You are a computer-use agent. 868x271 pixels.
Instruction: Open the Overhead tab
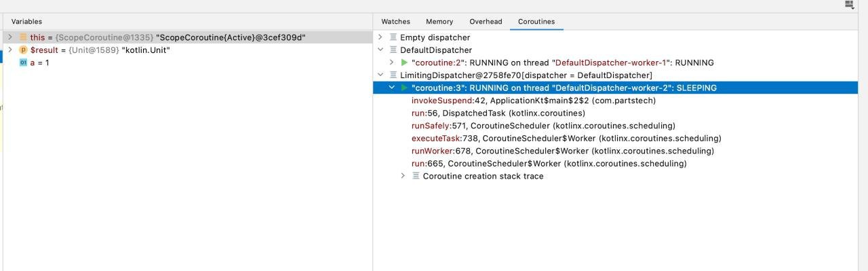click(486, 22)
